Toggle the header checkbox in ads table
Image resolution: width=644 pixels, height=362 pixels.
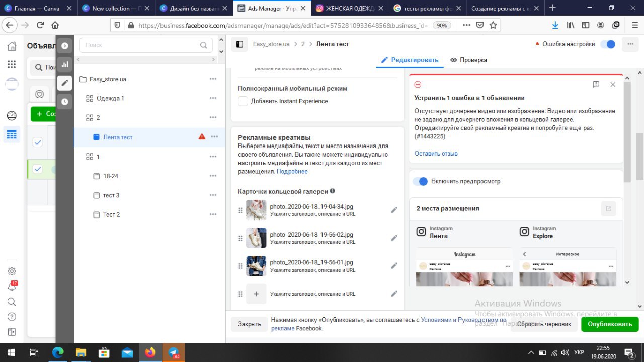[x=38, y=142]
